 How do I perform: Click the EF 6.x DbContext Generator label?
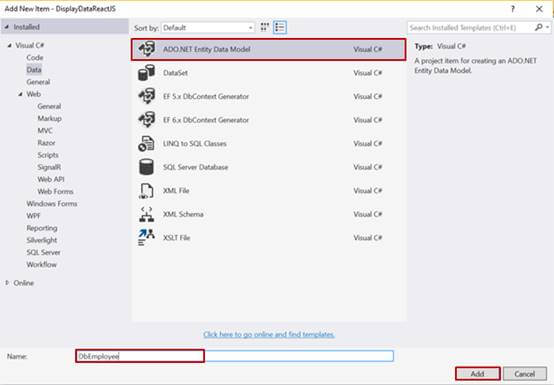tap(206, 120)
